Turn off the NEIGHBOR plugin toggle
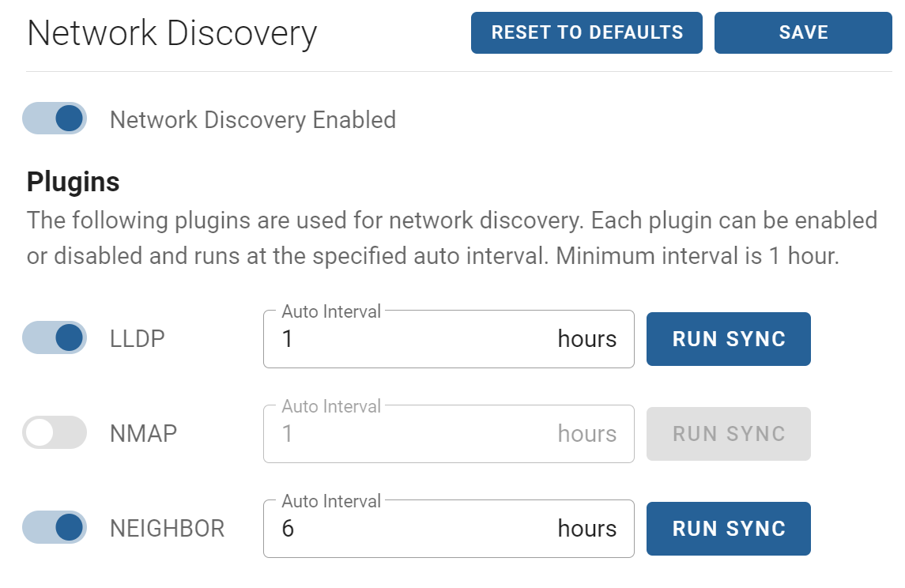The width and height of the screenshot is (905, 588). pyautogui.click(x=55, y=527)
